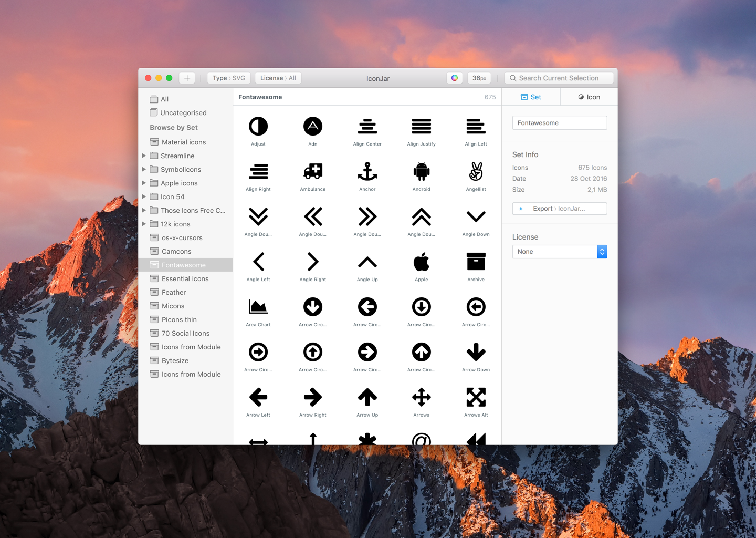Choose the Arrow Up icon

(367, 398)
